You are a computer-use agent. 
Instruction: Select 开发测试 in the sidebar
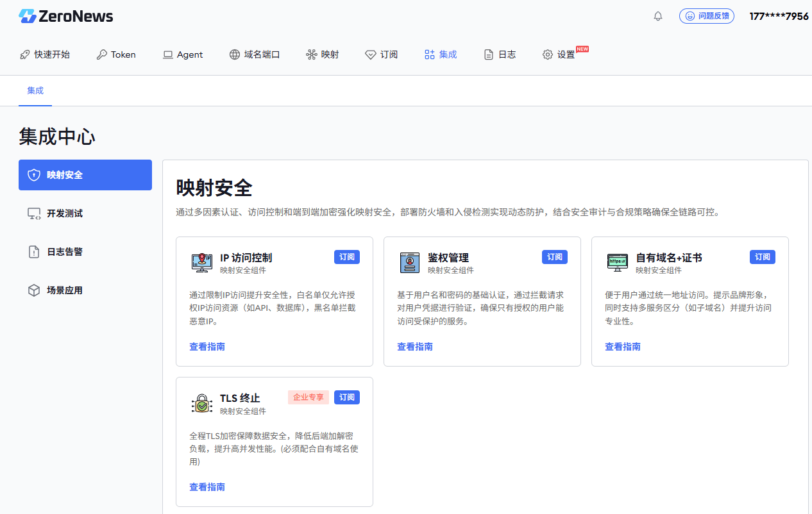point(85,213)
